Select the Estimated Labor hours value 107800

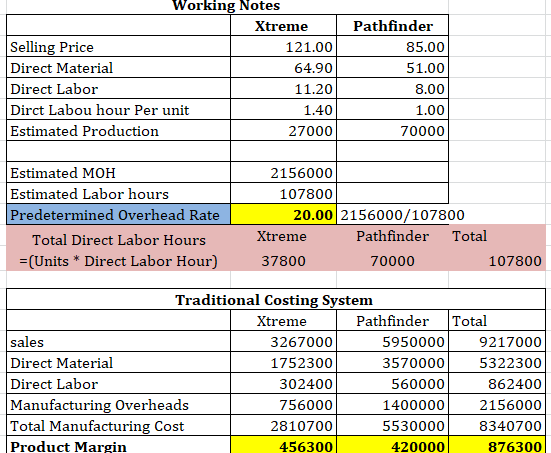283,194
